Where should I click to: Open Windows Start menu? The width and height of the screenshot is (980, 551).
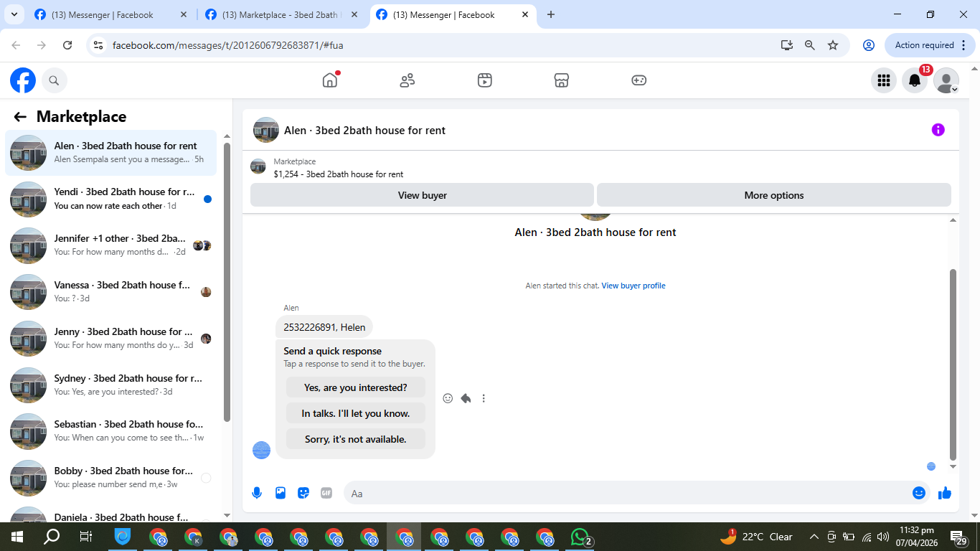click(x=17, y=537)
